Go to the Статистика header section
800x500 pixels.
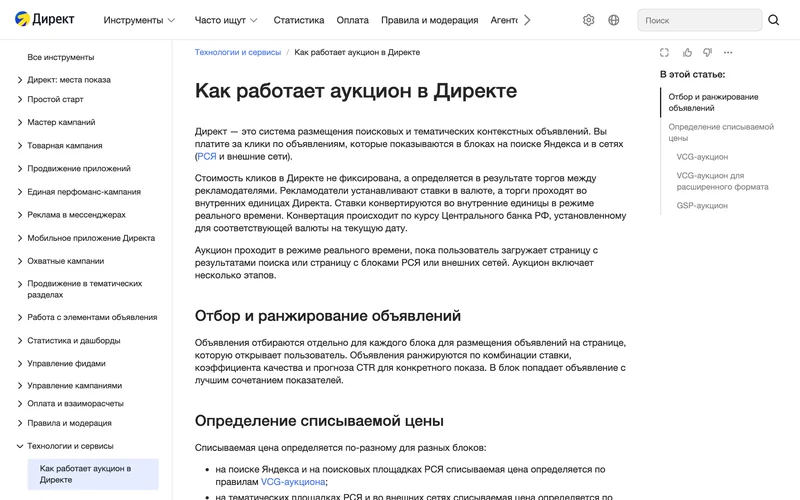point(298,20)
